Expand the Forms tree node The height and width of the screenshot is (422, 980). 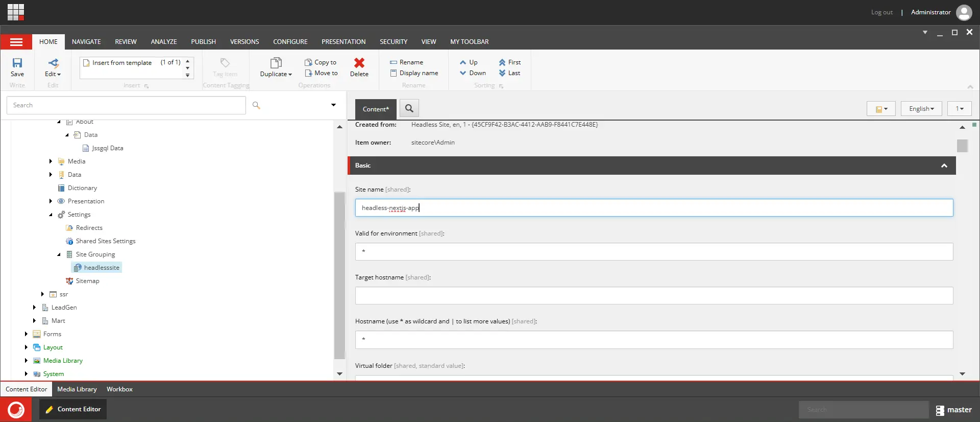click(26, 334)
